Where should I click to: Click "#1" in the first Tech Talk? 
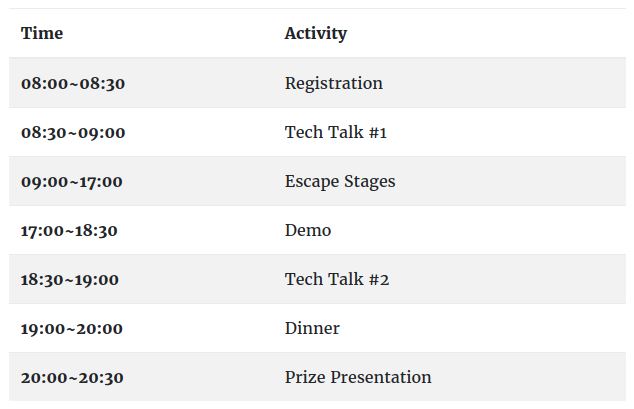[x=377, y=132]
